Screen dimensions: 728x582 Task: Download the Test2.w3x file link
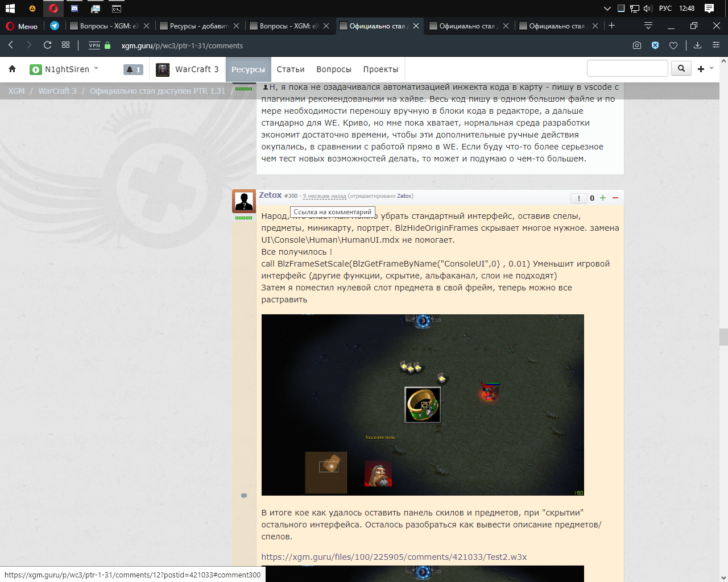pos(394,557)
